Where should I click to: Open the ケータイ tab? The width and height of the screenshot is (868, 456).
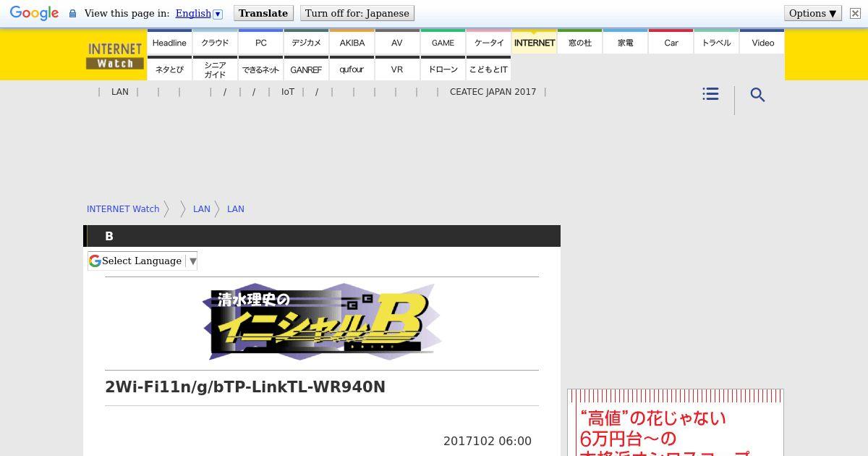[x=489, y=42]
